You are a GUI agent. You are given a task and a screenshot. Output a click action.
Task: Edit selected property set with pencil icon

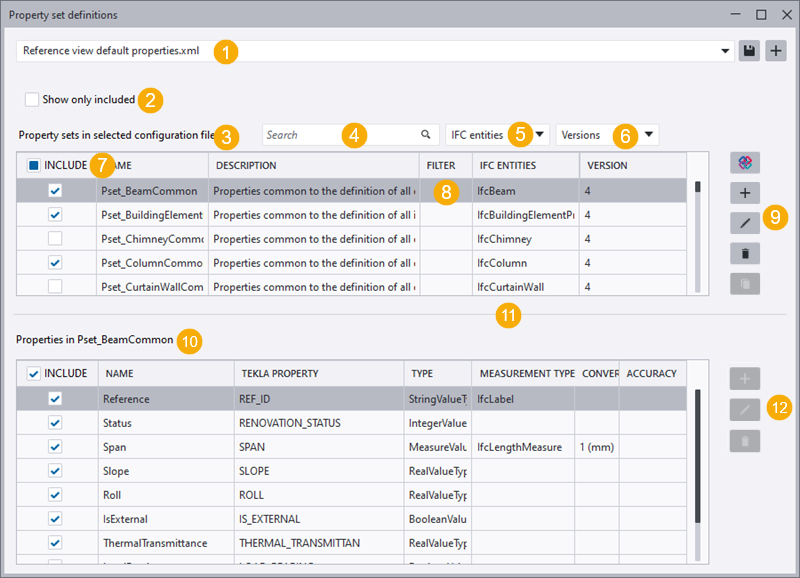[745, 223]
